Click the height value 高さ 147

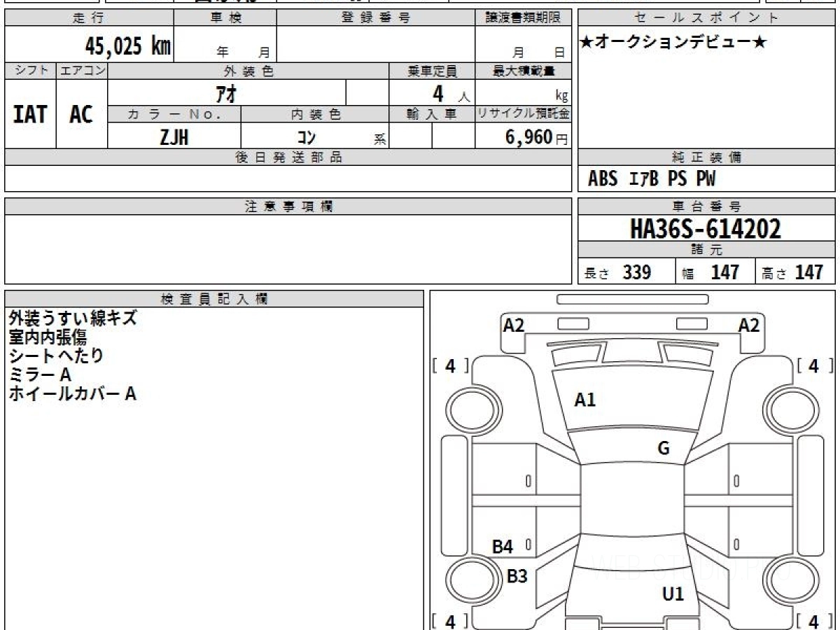pos(793,272)
